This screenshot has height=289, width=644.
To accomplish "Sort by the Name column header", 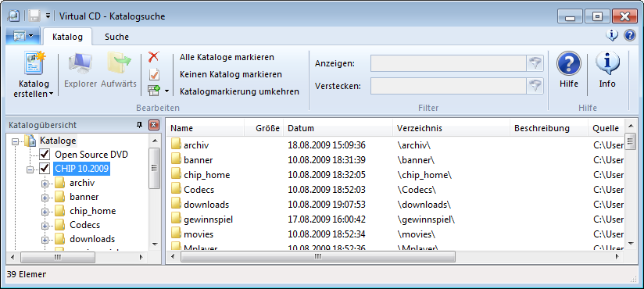I will click(206, 128).
